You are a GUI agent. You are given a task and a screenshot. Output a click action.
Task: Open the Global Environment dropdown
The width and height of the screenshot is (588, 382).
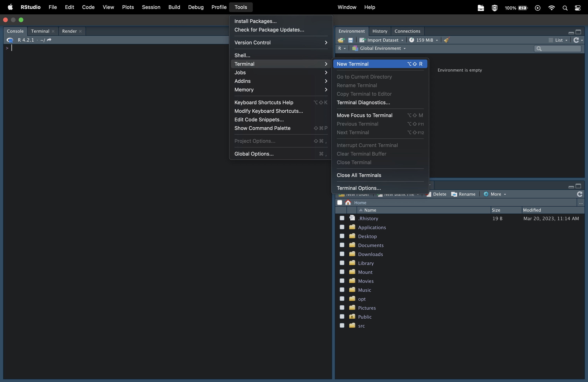click(x=379, y=48)
